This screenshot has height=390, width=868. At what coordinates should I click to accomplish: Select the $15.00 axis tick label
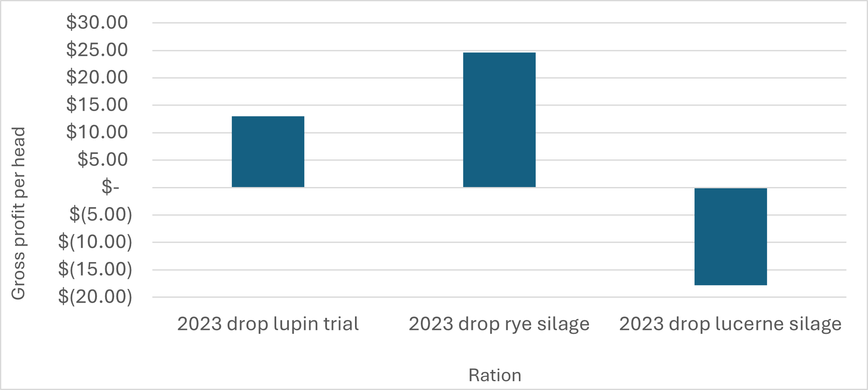click(97, 104)
